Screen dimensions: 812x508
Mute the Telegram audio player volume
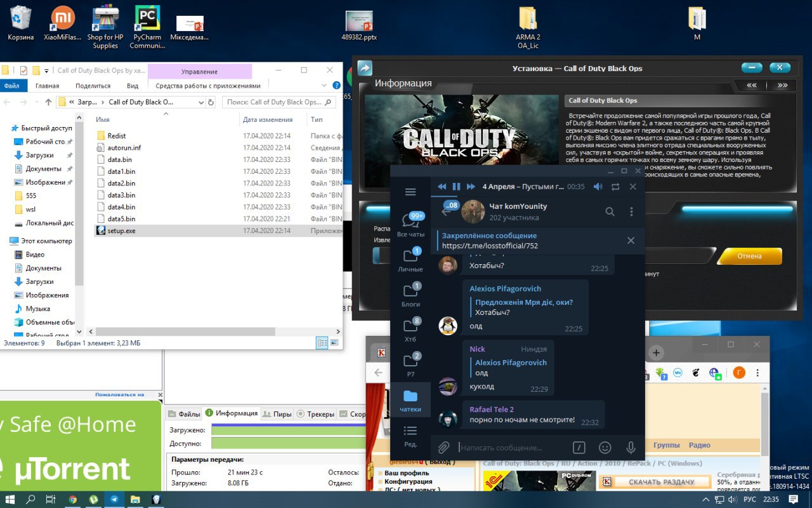pyautogui.click(x=598, y=187)
